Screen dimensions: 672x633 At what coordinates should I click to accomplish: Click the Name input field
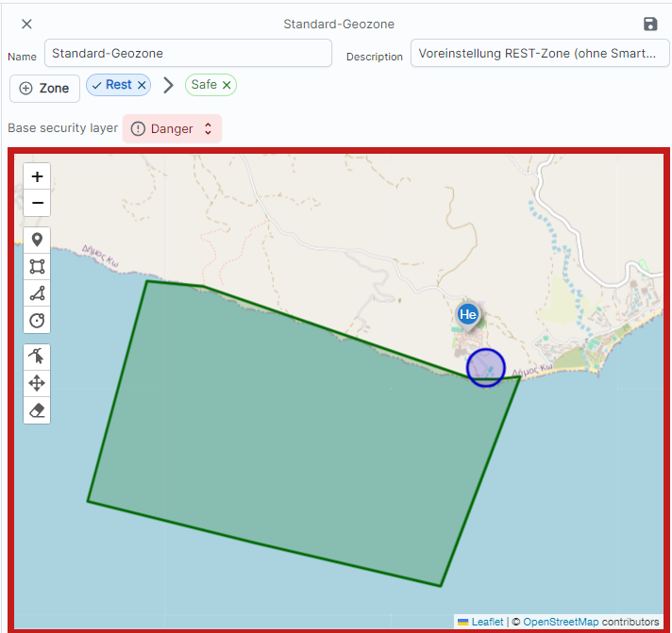[188, 54]
